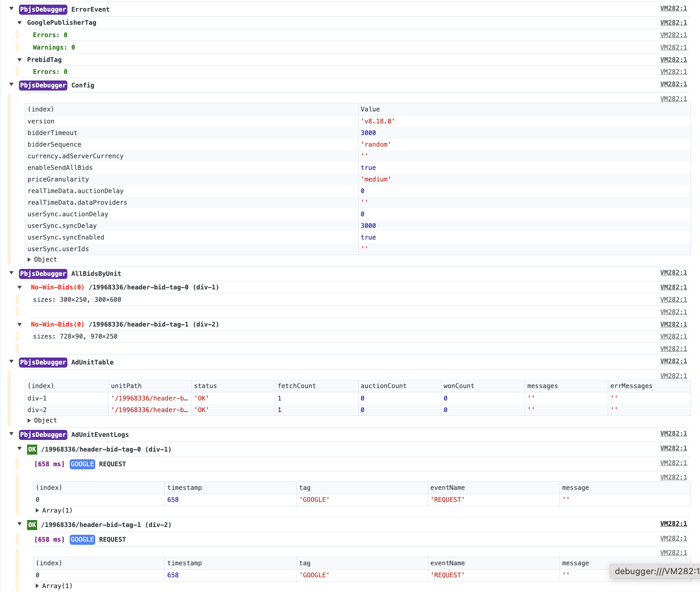Click the realTimeData.auctionDelay row label
The image size is (700, 592).
(x=75, y=191)
